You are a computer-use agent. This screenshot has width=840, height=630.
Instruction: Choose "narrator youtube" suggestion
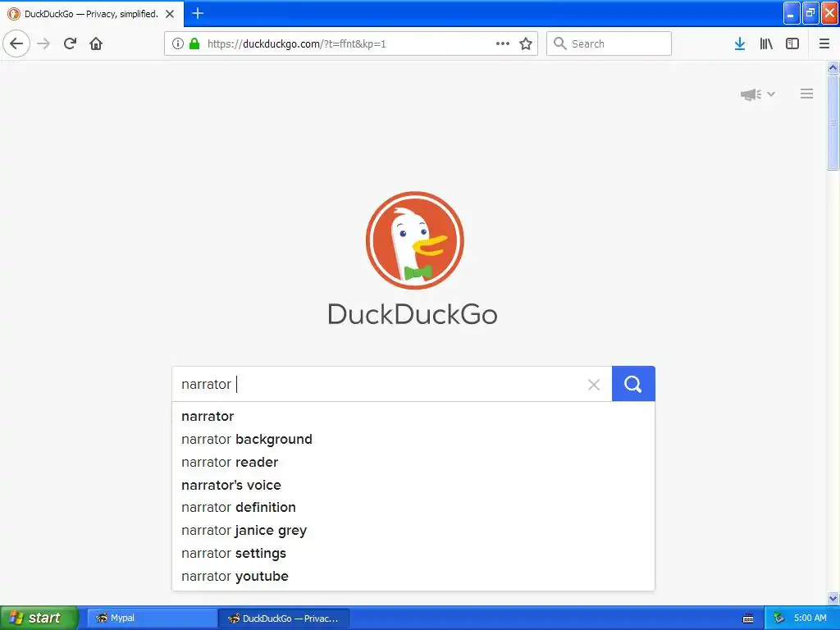pos(413,577)
